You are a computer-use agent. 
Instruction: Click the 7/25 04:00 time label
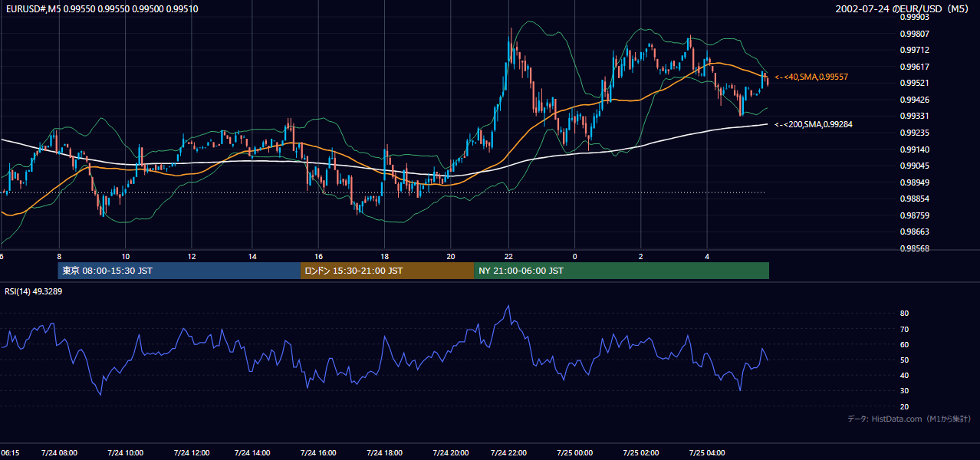[x=706, y=453]
